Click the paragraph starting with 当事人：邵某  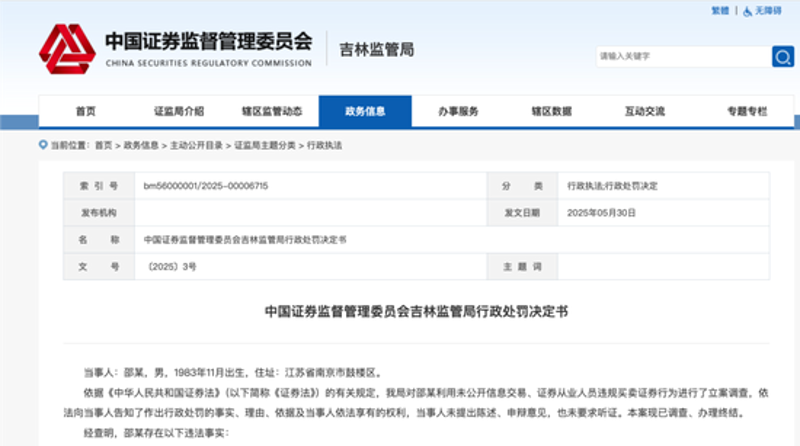click(x=233, y=373)
